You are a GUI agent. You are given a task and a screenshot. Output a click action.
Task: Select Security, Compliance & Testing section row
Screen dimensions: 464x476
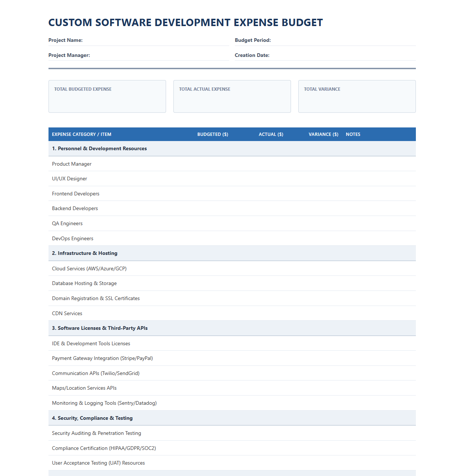tap(232, 418)
